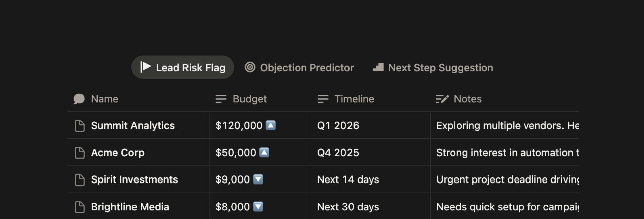Click the Q1 2026 timeline cell
This screenshot has height=219, width=644.
tap(338, 125)
